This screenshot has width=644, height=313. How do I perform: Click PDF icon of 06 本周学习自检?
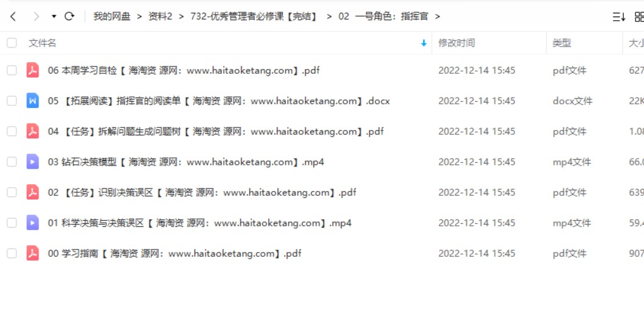(32, 70)
